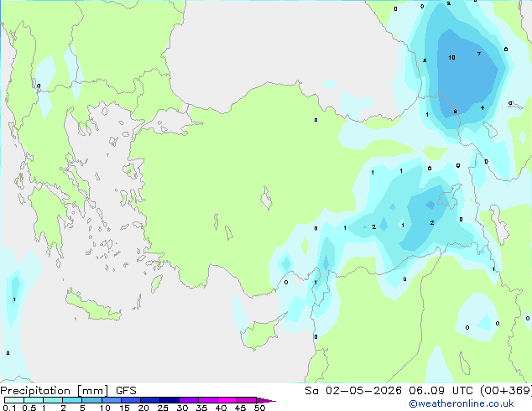The image size is (532, 411).
Task: Click the legend label '35'
Action: 201,408
